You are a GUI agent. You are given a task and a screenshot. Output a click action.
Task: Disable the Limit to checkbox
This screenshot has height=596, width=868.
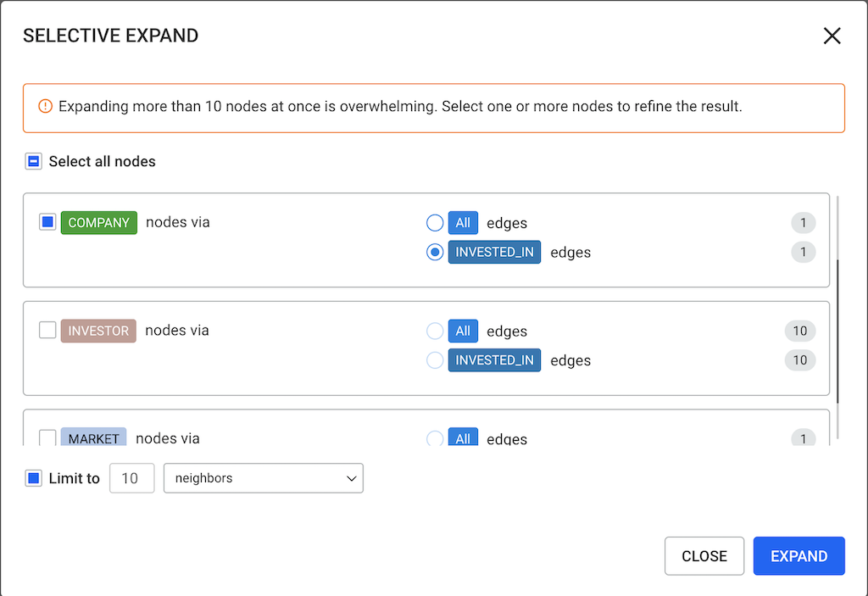pos(33,478)
